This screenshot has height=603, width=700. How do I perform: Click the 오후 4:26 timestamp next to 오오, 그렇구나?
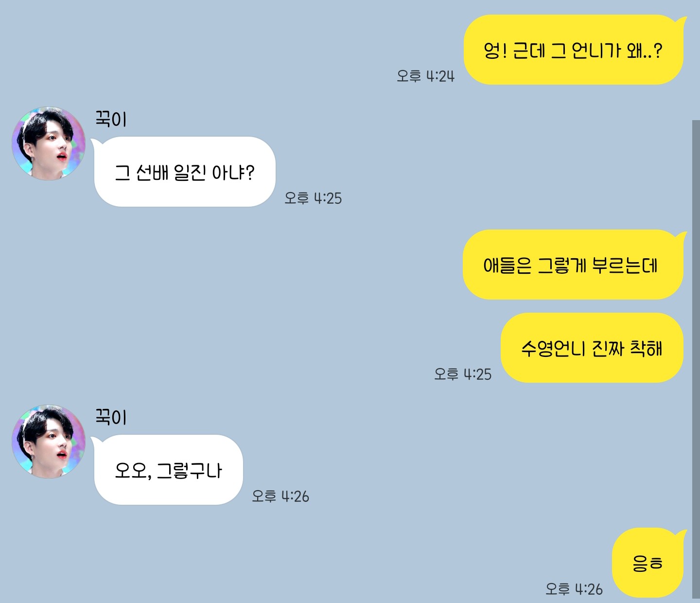pos(280,496)
